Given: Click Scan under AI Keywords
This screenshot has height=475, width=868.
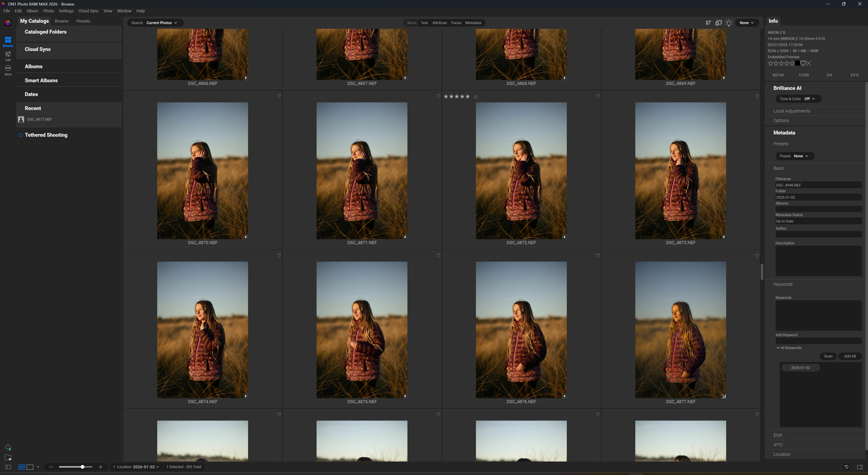Looking at the screenshot, I should point(827,356).
